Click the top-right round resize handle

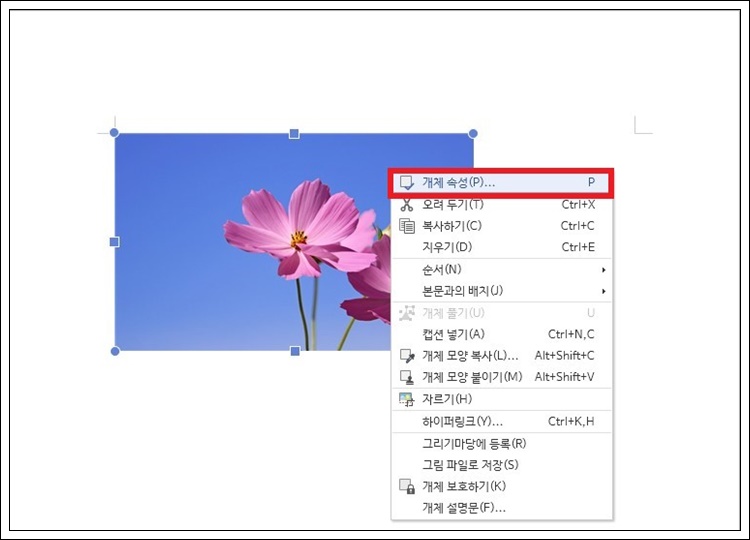pyautogui.click(x=473, y=133)
